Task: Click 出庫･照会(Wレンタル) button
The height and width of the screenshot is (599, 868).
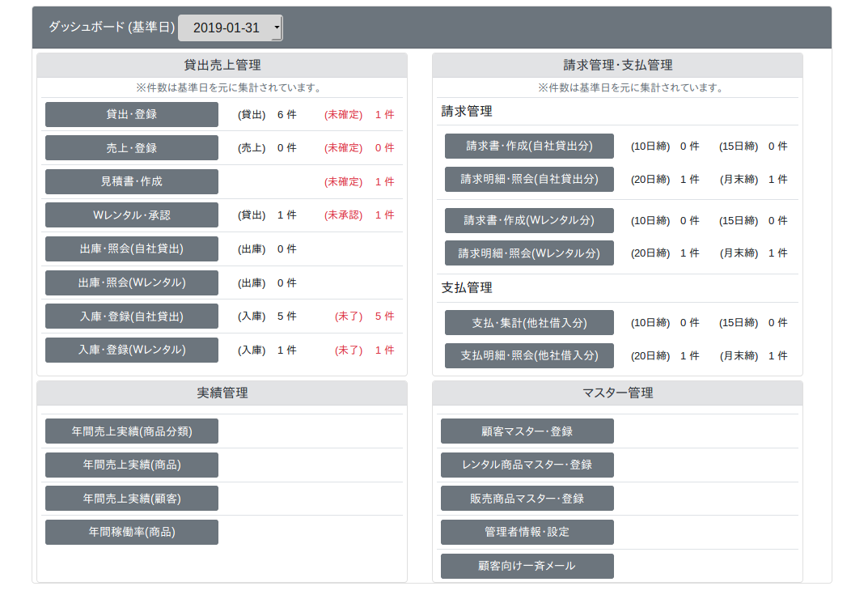Action: 132,283
